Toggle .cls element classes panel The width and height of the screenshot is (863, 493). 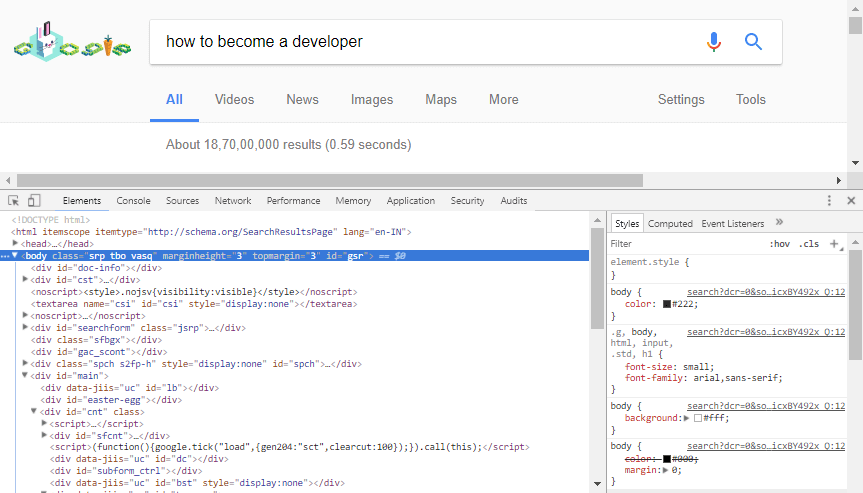809,244
